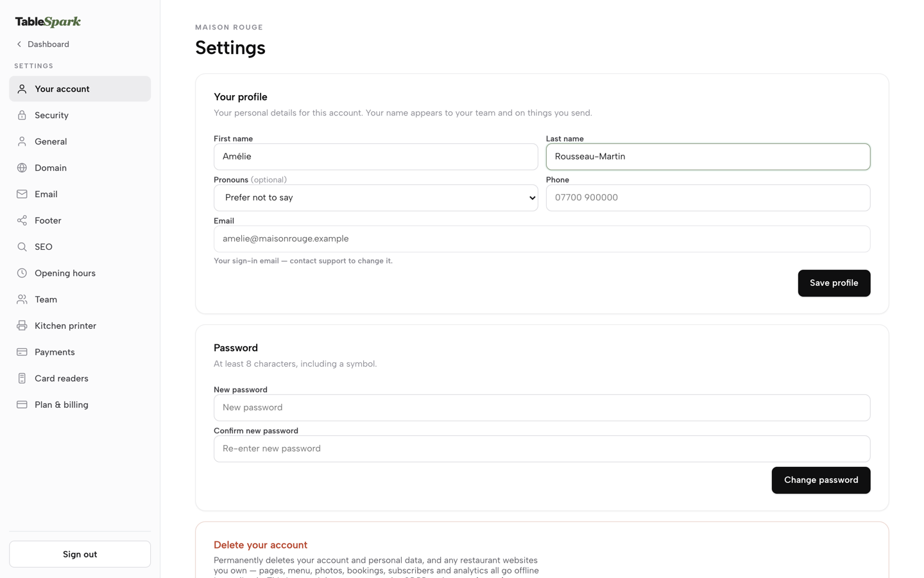
Task: Click the credit card icon beside Plan & billing
Action: (x=22, y=405)
